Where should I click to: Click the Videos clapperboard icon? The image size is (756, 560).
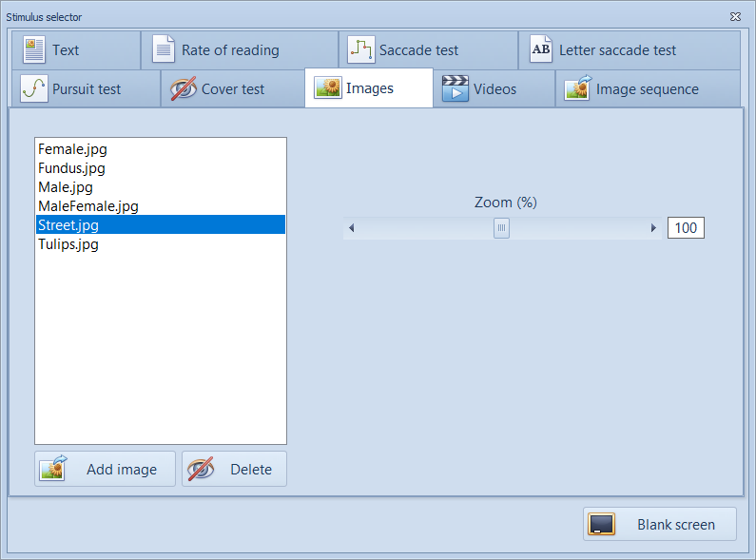pos(456,89)
